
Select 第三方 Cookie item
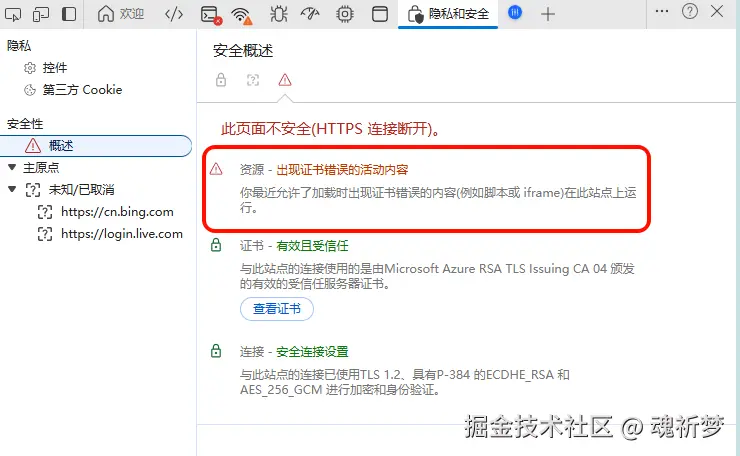pos(82,90)
